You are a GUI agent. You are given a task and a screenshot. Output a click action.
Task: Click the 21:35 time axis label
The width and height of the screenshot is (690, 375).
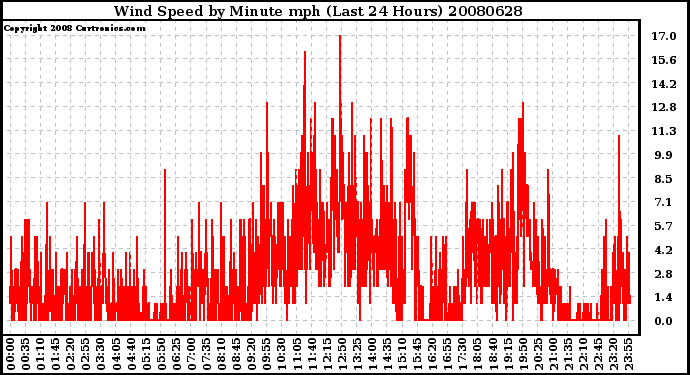[567, 355]
